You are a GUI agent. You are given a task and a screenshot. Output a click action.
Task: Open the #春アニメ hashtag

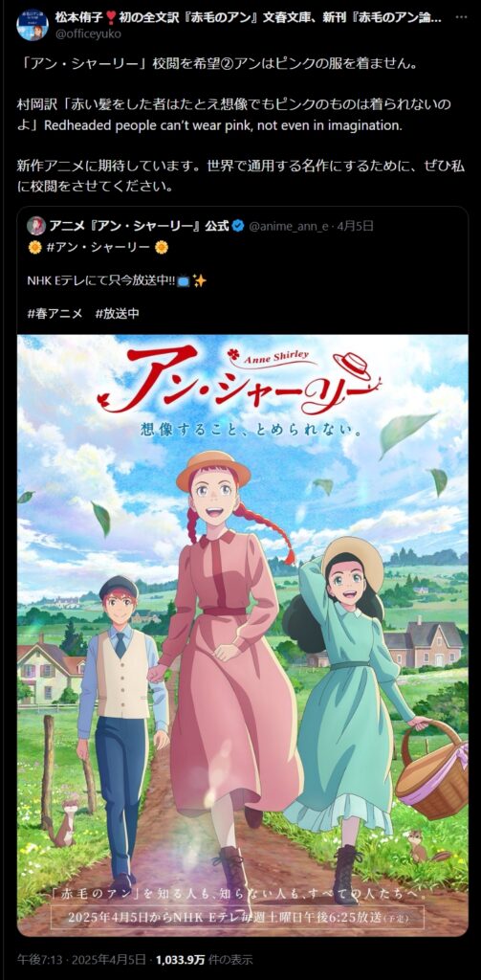(x=55, y=314)
